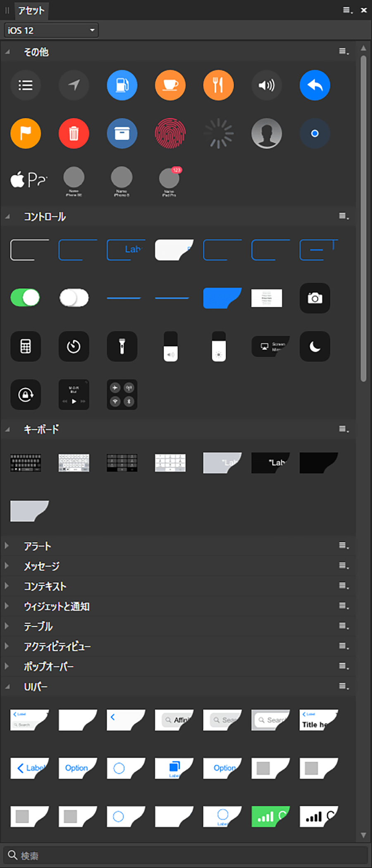This screenshot has height=868, width=372.
Task: Select the Apple Pay logo asset
Action: (29, 180)
